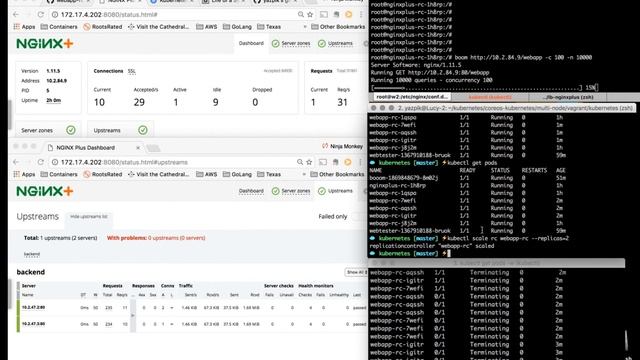Open the Texas bookmark folder in the lower browser
Image resolution: width=640 pixels, height=360 pixels.
tap(269, 174)
